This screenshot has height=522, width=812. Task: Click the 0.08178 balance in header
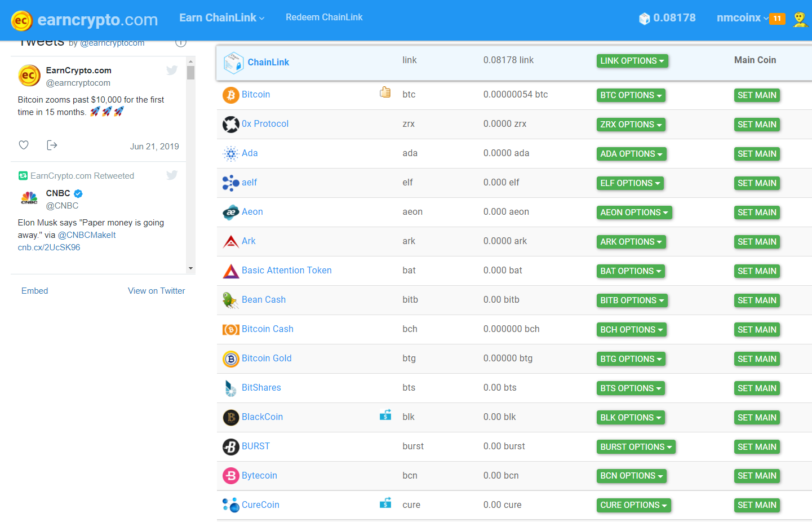[x=675, y=18]
